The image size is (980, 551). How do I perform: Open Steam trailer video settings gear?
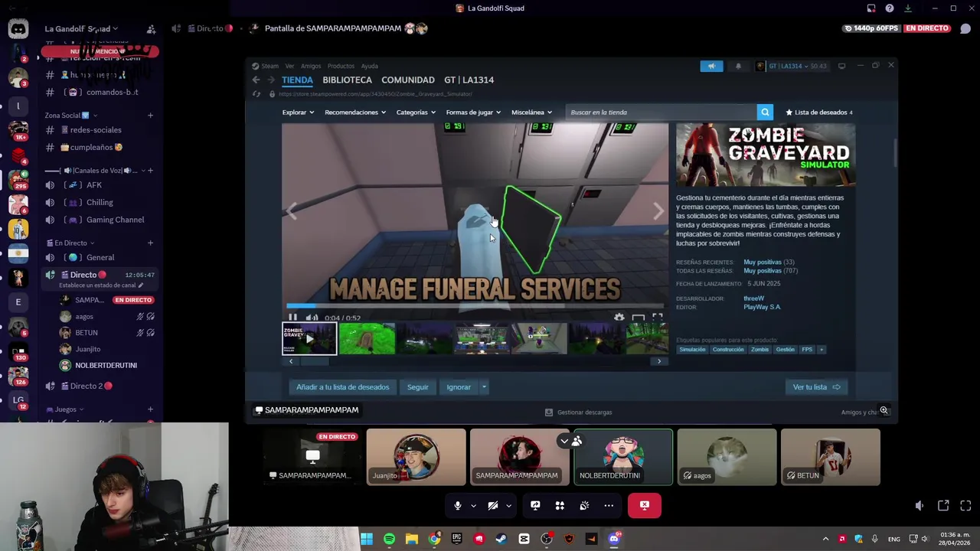(619, 318)
